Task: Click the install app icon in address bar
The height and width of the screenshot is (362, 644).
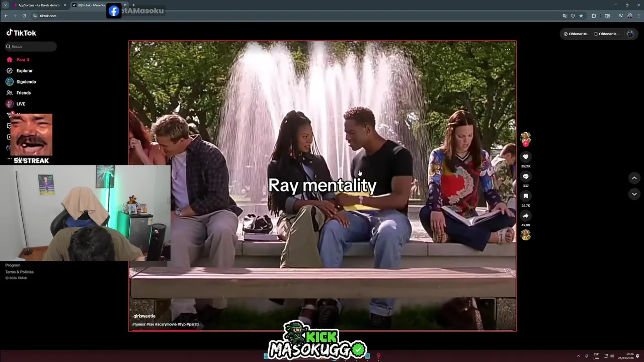Action: tap(573, 16)
